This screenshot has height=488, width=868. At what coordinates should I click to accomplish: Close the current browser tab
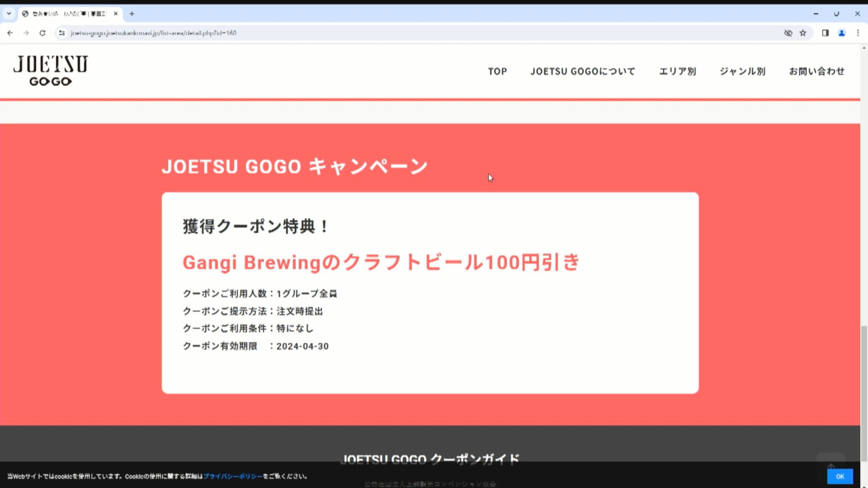click(116, 14)
